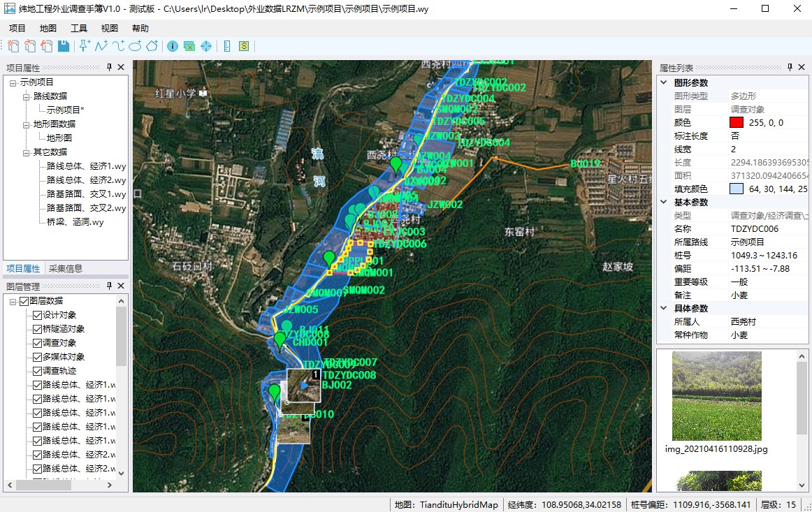Click the blue info icon in toolbar
The image size is (812, 512).
pyautogui.click(x=173, y=46)
